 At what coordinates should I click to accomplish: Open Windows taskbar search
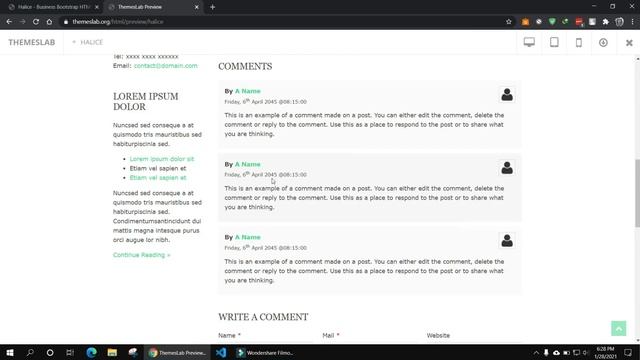[x=30, y=353]
